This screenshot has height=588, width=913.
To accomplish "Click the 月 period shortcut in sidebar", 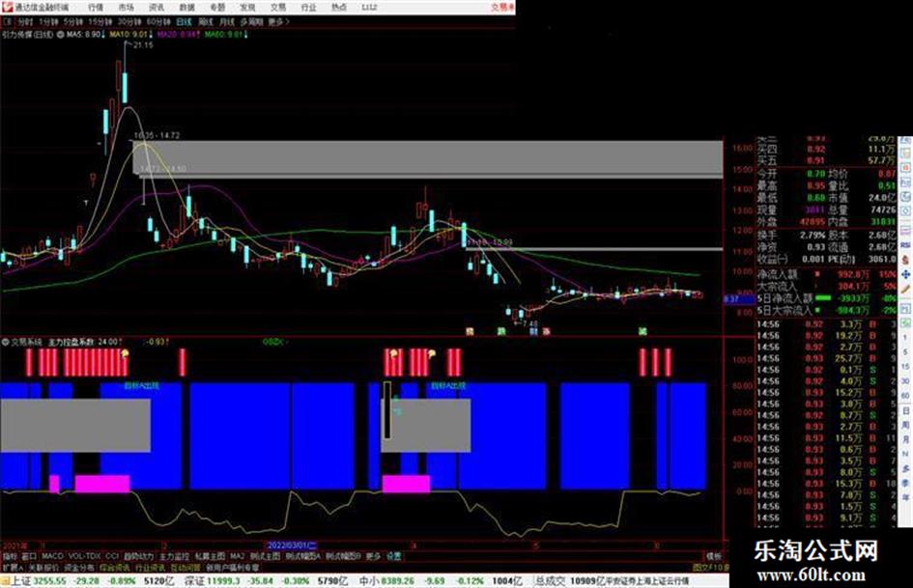I will tap(905, 440).
